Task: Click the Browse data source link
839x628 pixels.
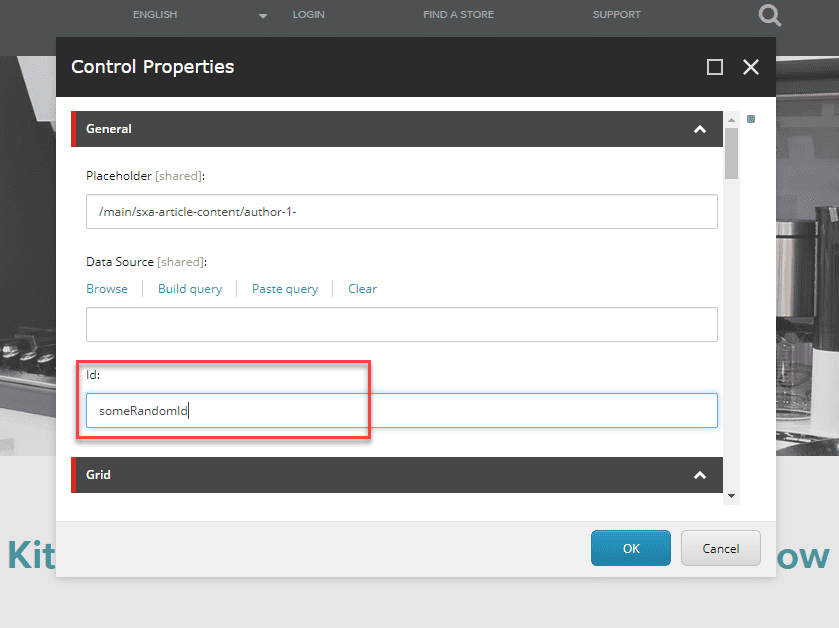Action: tap(107, 289)
